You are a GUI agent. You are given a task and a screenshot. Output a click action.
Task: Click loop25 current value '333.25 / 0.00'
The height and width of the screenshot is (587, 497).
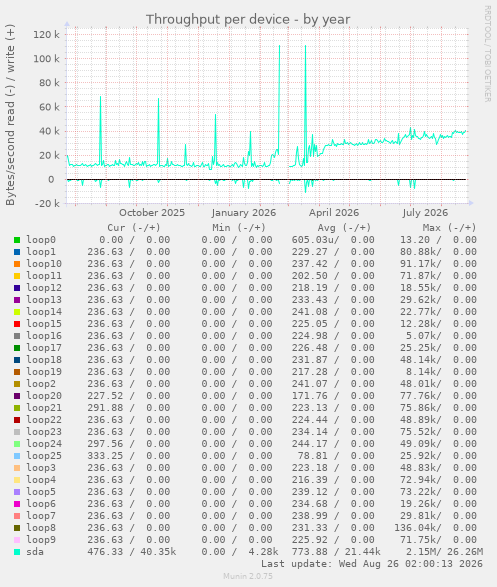pos(129,456)
